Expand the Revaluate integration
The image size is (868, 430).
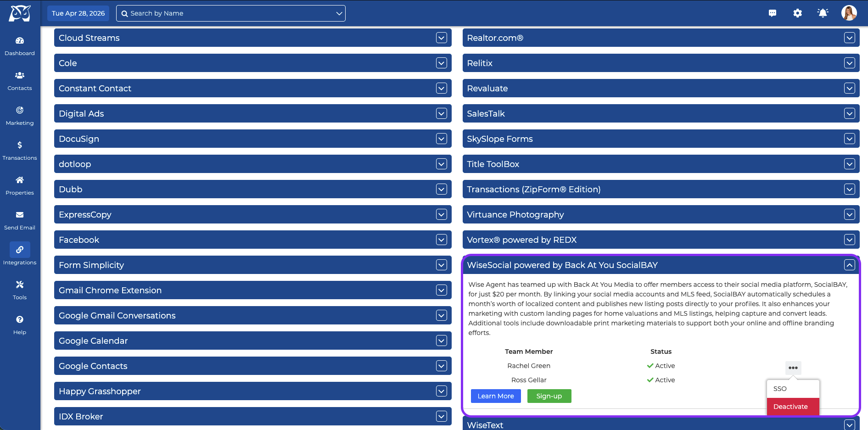(850, 88)
